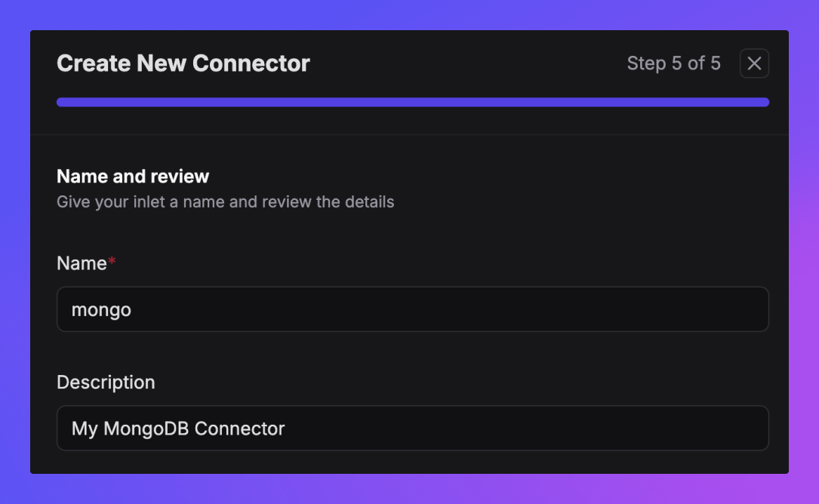Focus the Description input field
This screenshot has height=504, width=819.
(413, 429)
